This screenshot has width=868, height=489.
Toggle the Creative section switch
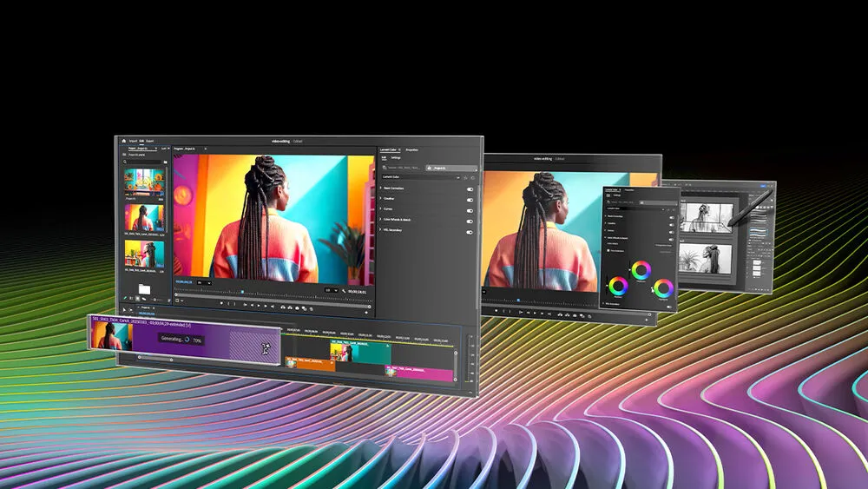pyautogui.click(x=470, y=200)
